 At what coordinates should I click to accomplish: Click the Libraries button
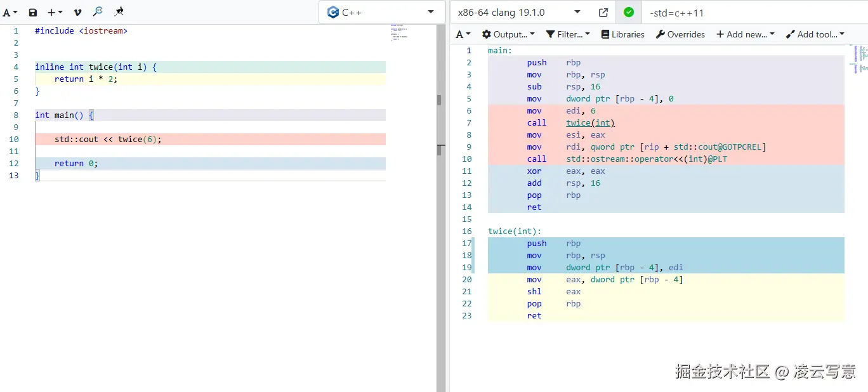click(622, 34)
